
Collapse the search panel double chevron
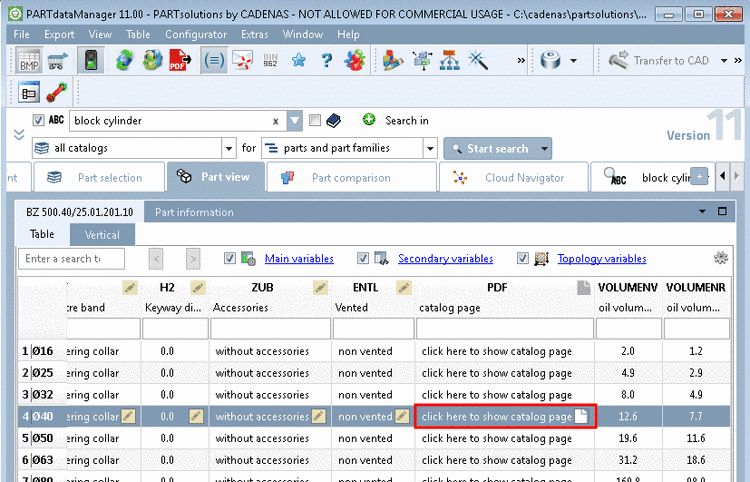point(19,134)
